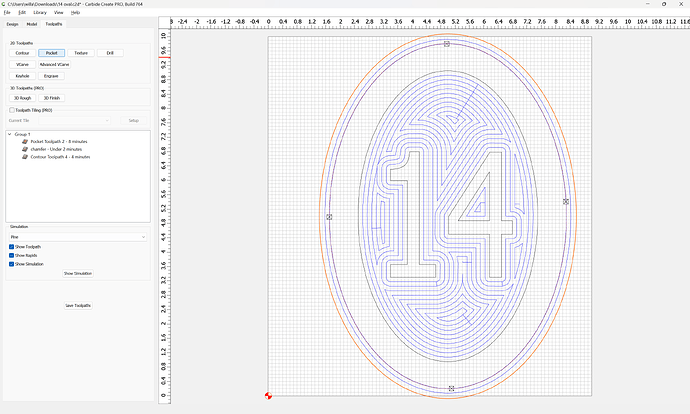Screen dimensions: 690x414
Task: Select the tab marker at bottom of oval
Action: coord(451,388)
